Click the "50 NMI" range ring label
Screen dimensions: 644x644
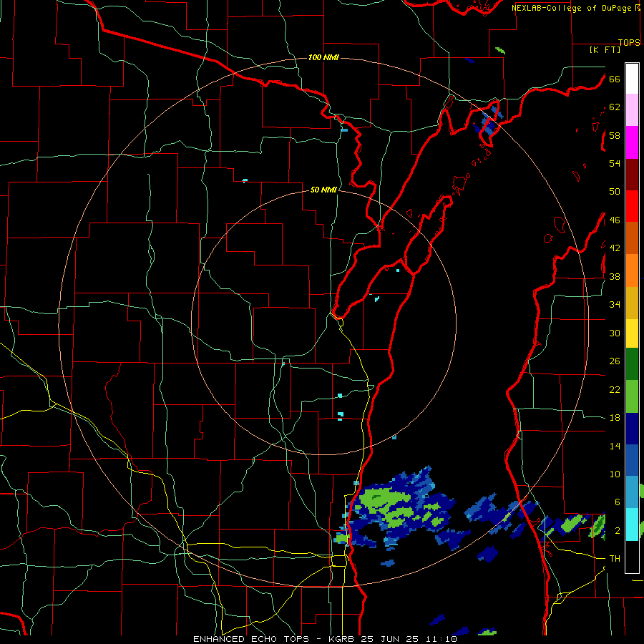tap(323, 190)
